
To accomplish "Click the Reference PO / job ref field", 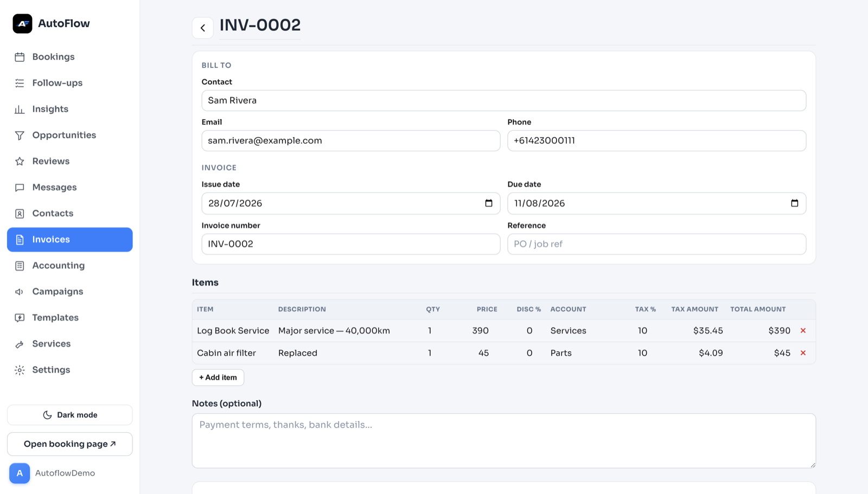I will tap(656, 244).
